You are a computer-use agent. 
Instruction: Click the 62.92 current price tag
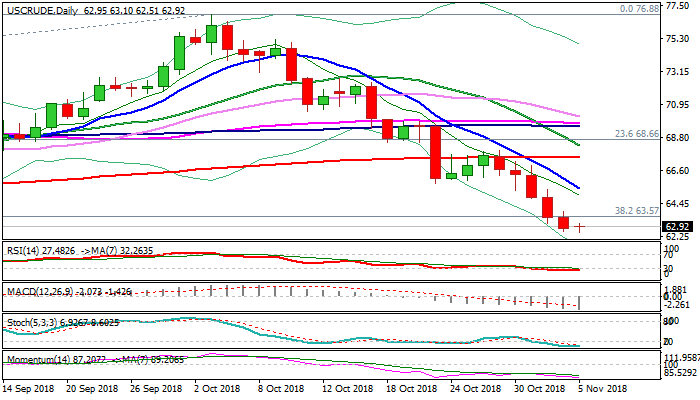[x=676, y=227]
